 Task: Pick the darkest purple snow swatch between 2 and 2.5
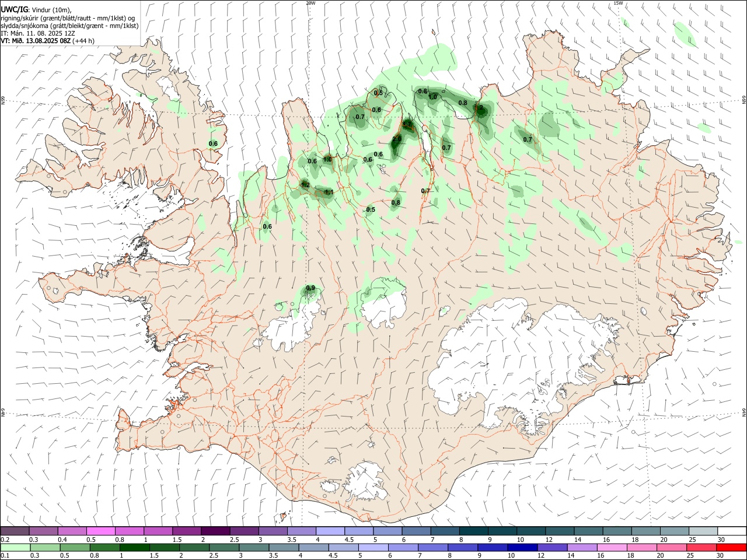click(x=215, y=531)
